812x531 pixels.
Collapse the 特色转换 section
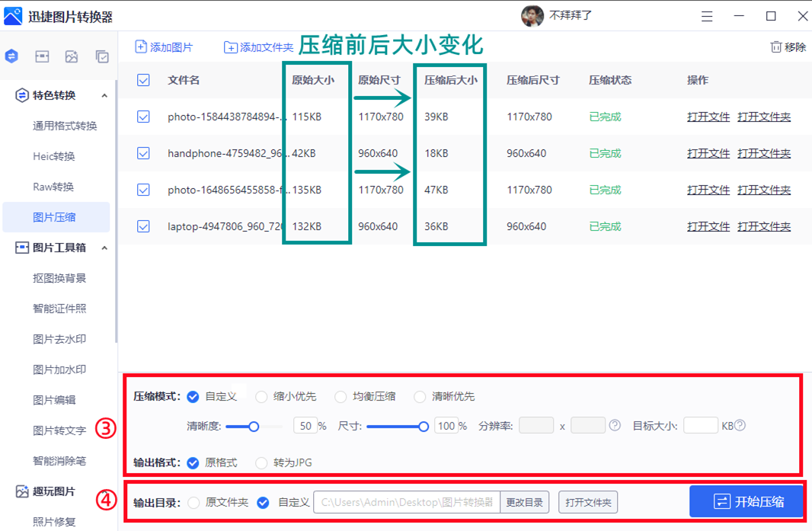pyautogui.click(x=104, y=96)
